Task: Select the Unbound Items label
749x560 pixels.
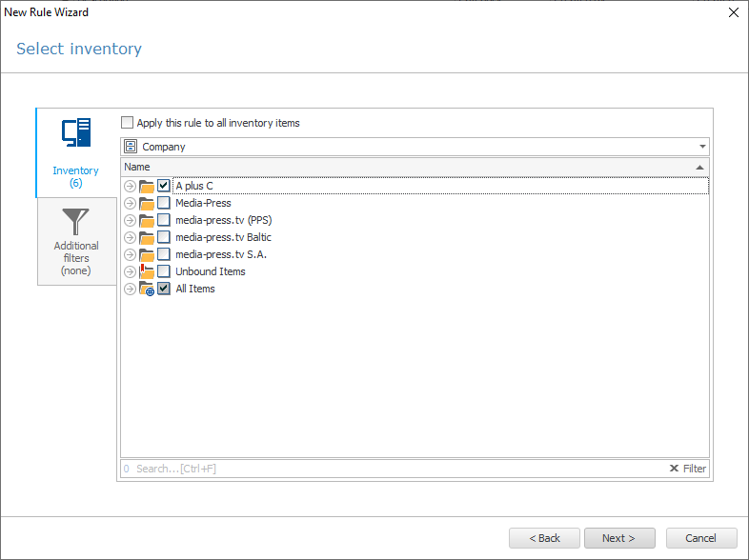Action: 211,271
